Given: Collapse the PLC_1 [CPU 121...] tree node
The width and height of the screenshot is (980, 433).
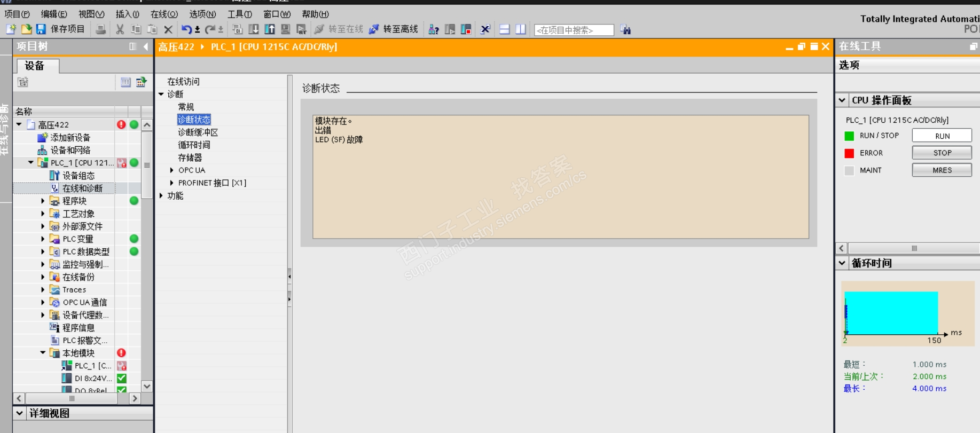Looking at the screenshot, I should pos(31,162).
